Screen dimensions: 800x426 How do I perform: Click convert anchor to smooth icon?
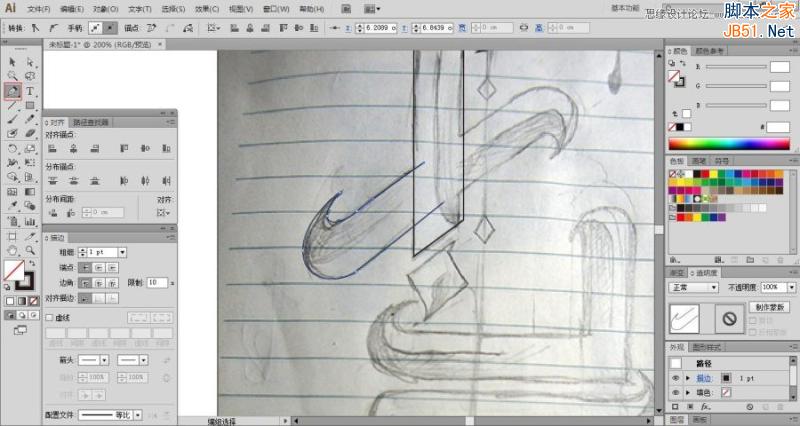click(x=53, y=28)
